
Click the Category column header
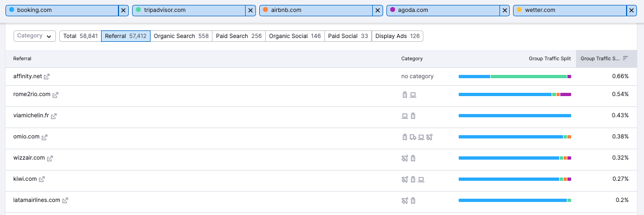pos(412,59)
